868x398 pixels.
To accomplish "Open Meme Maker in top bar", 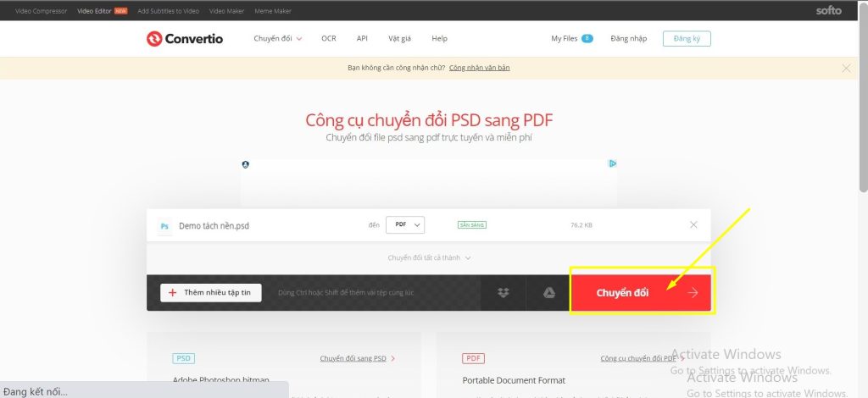I will (x=273, y=11).
